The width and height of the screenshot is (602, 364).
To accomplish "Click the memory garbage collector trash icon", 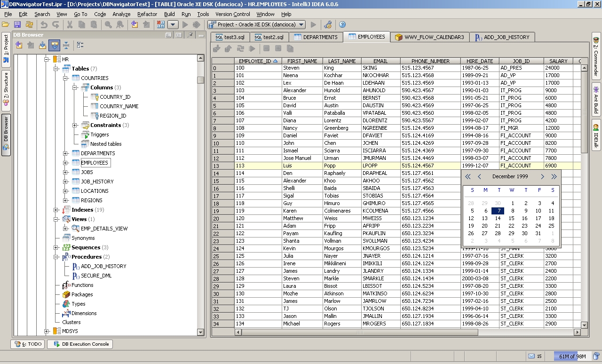I will 596,356.
